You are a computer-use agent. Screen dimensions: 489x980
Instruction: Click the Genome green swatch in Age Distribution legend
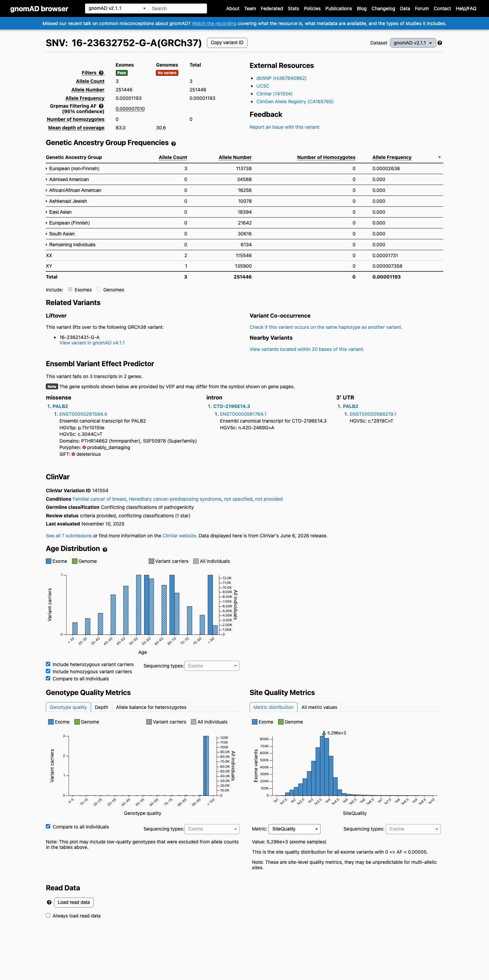click(x=74, y=561)
